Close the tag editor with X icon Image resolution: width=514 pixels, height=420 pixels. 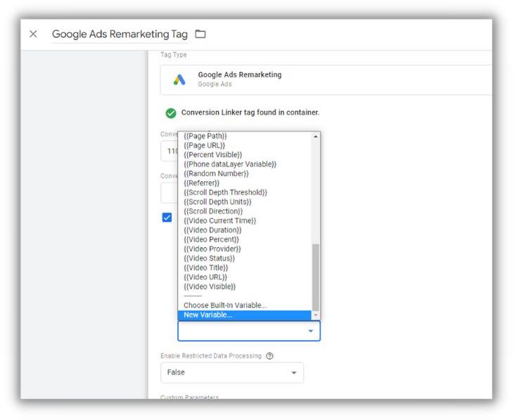click(33, 34)
